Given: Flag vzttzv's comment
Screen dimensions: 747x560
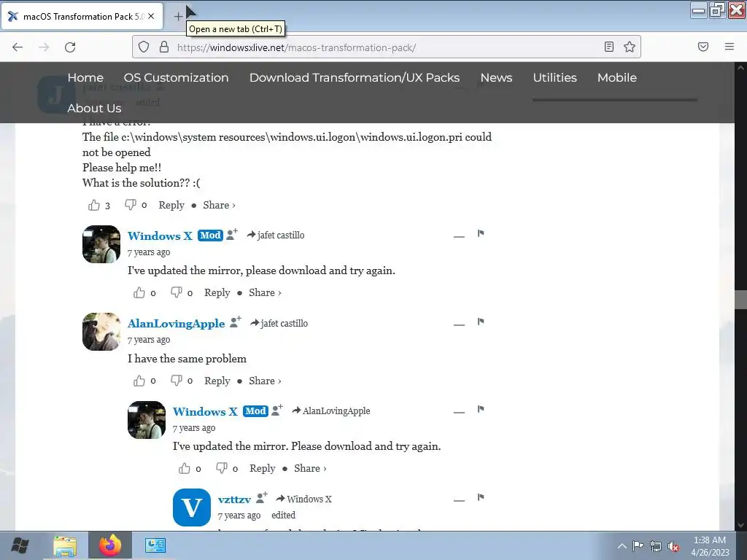Looking at the screenshot, I should point(481,497).
